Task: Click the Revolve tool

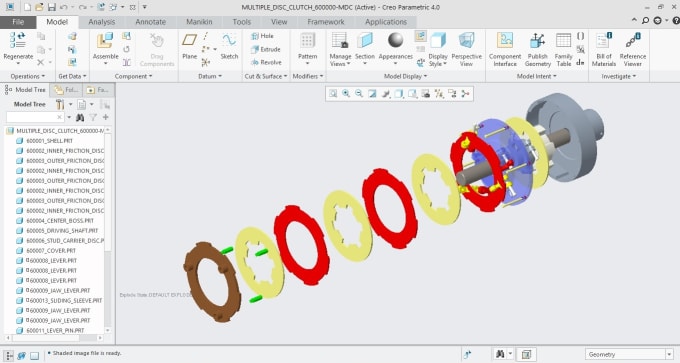Action: pos(266,62)
